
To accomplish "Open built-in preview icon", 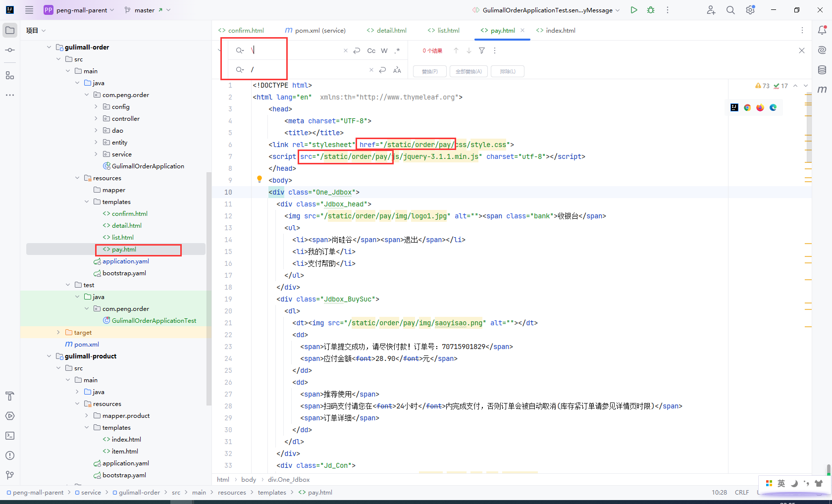I will pyautogui.click(x=734, y=107).
